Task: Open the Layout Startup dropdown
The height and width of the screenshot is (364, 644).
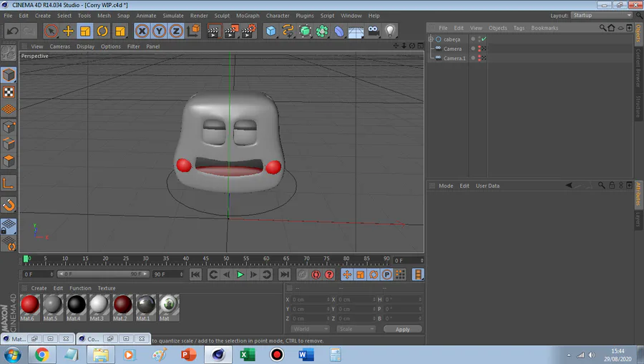Action: (x=600, y=15)
